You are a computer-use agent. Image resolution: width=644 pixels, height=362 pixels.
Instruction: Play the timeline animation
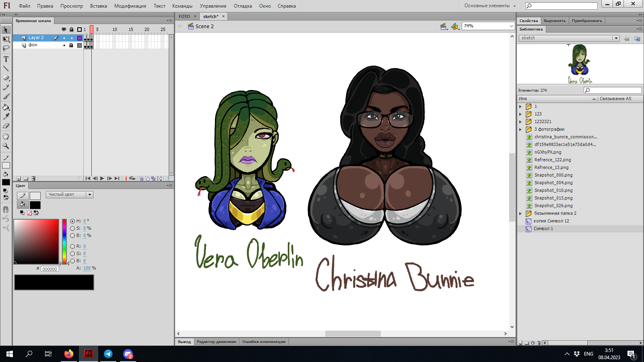102,179
